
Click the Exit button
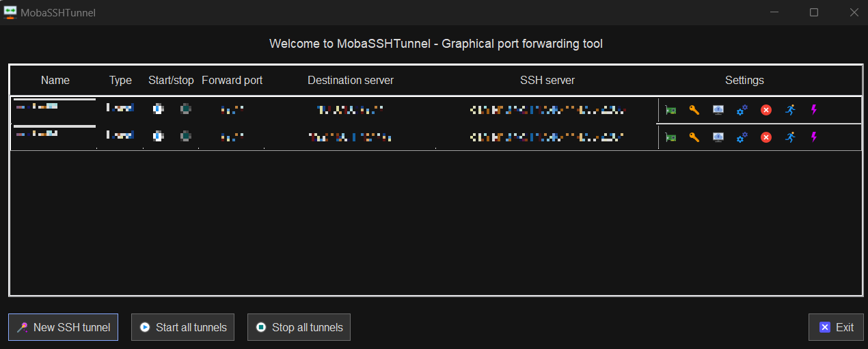coord(836,327)
